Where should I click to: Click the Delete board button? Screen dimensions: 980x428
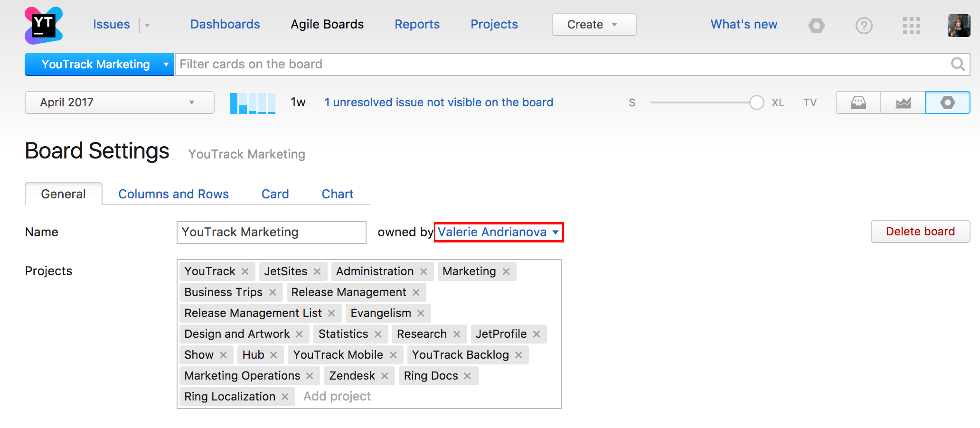point(920,232)
